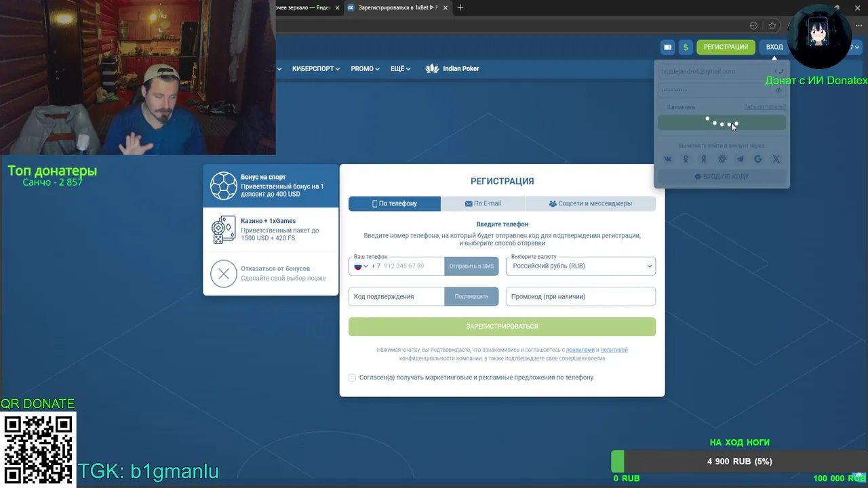Click the Топ донатеры heading
The image size is (868, 488).
(x=52, y=171)
